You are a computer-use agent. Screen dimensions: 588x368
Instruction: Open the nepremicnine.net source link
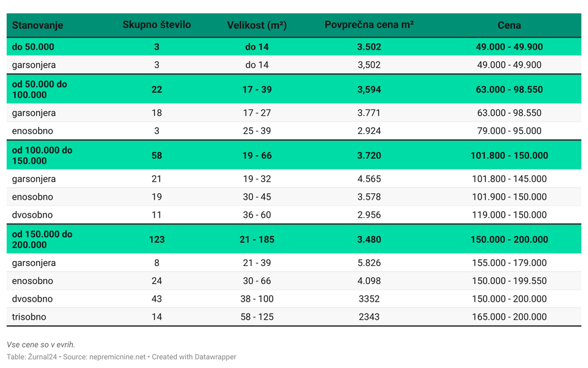pos(118,357)
